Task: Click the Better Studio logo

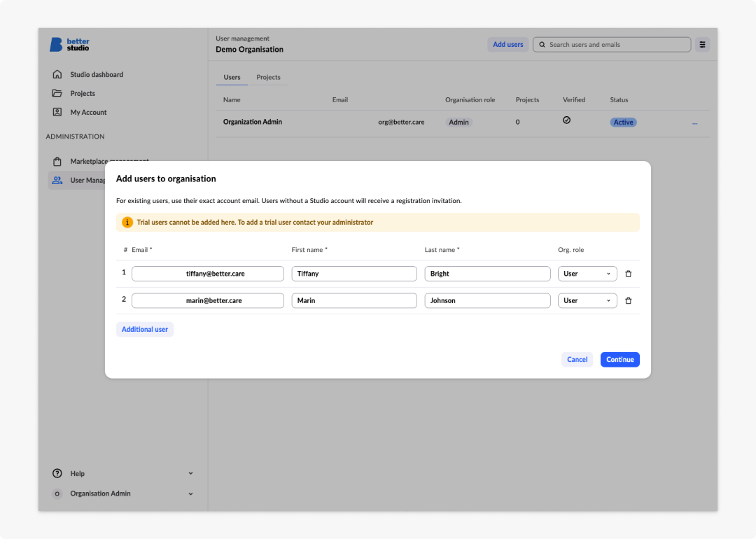Action: [x=69, y=44]
